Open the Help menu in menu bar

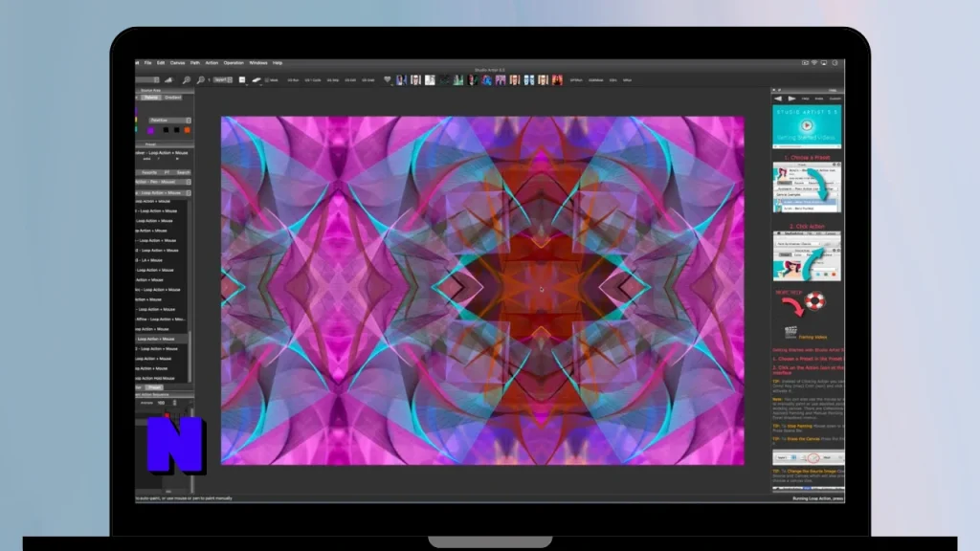pyautogui.click(x=278, y=63)
